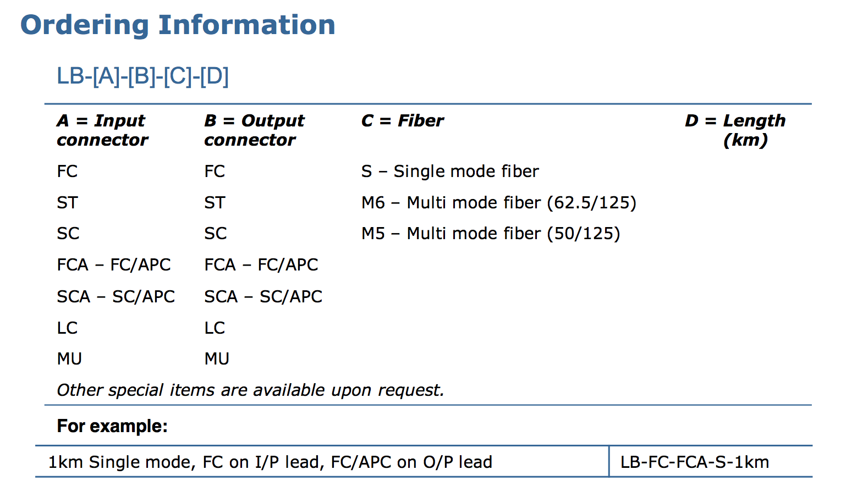Select the LB-[A]-[B]-[C]-[D] part number format
This screenshot has width=868, height=486.
coord(142,76)
